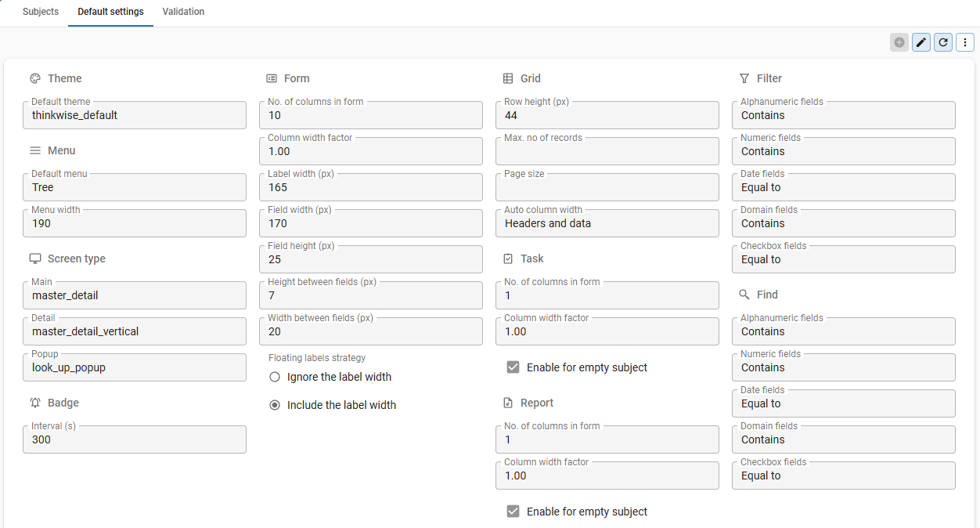Click the Filter funnel icon
The image size is (980, 528).
pyautogui.click(x=742, y=78)
